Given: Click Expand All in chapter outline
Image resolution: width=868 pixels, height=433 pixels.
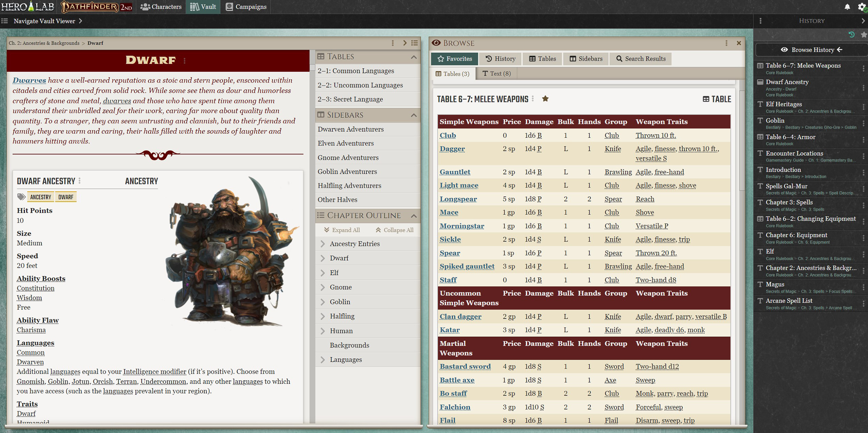Looking at the screenshot, I should pyautogui.click(x=342, y=230).
